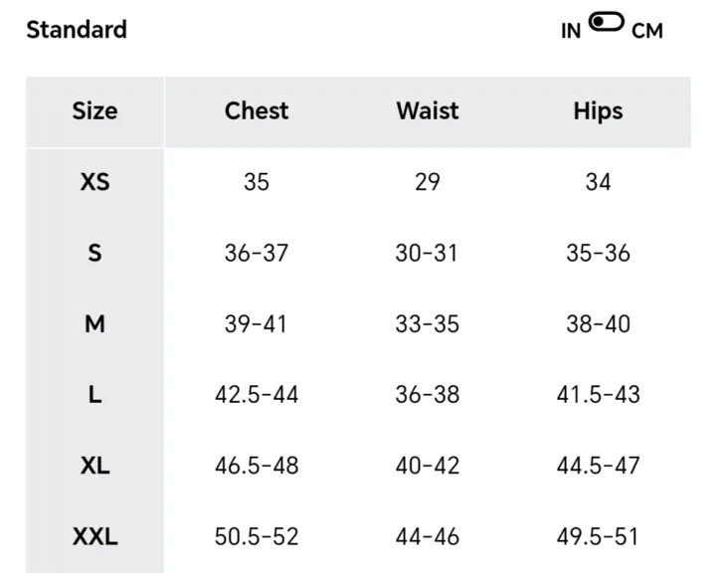Click the XXL chest value 50.5-52
The image size is (716, 588).
coord(257,537)
